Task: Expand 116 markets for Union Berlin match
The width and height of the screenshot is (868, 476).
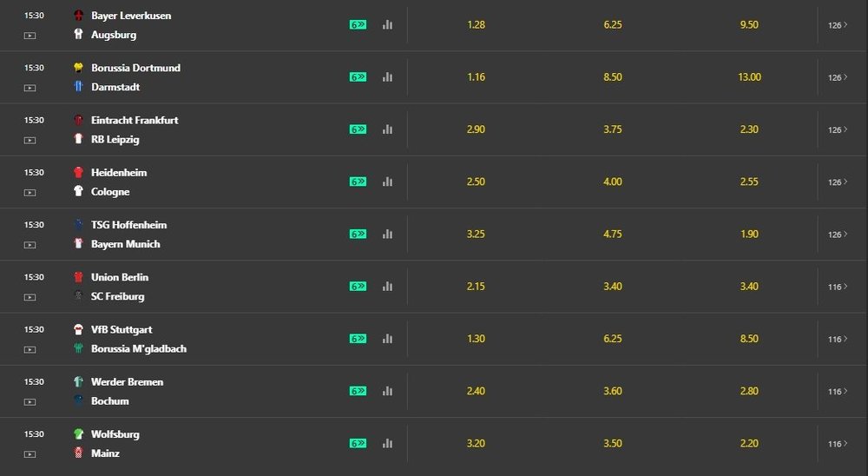Action: click(x=838, y=287)
